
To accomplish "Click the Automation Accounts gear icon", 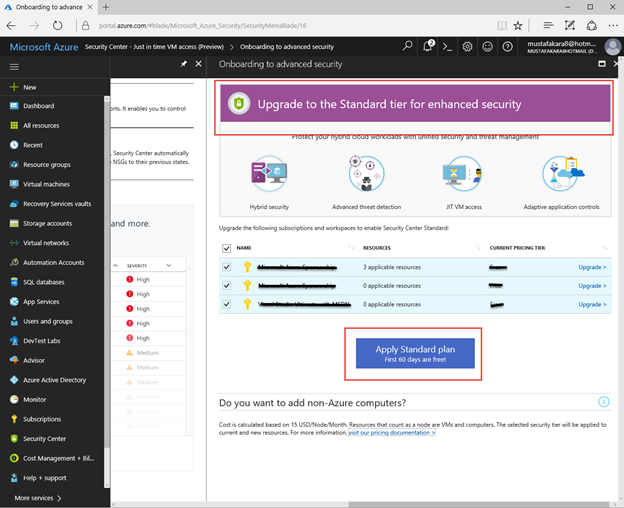I will 14,262.
